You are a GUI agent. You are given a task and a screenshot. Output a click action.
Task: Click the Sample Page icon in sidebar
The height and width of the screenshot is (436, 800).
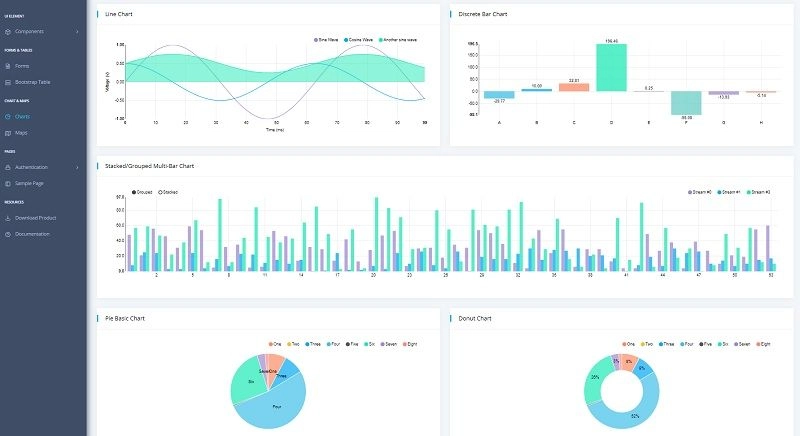8,184
